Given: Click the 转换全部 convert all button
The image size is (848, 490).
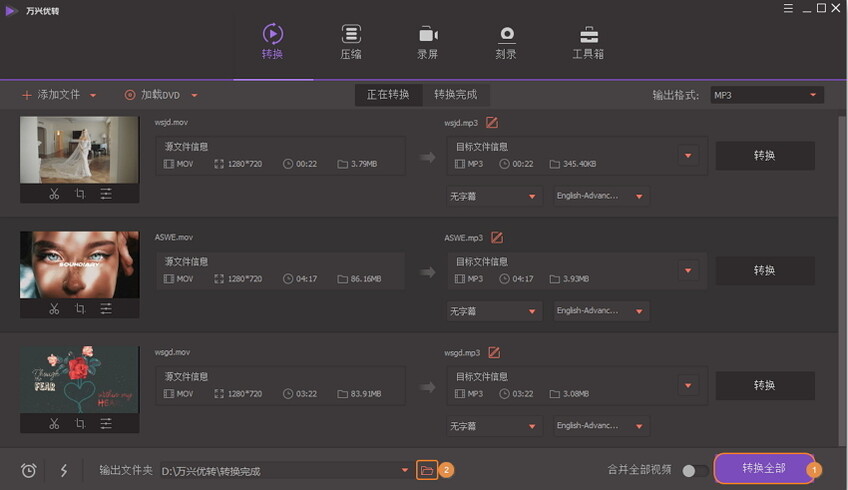Looking at the screenshot, I should 764,468.
